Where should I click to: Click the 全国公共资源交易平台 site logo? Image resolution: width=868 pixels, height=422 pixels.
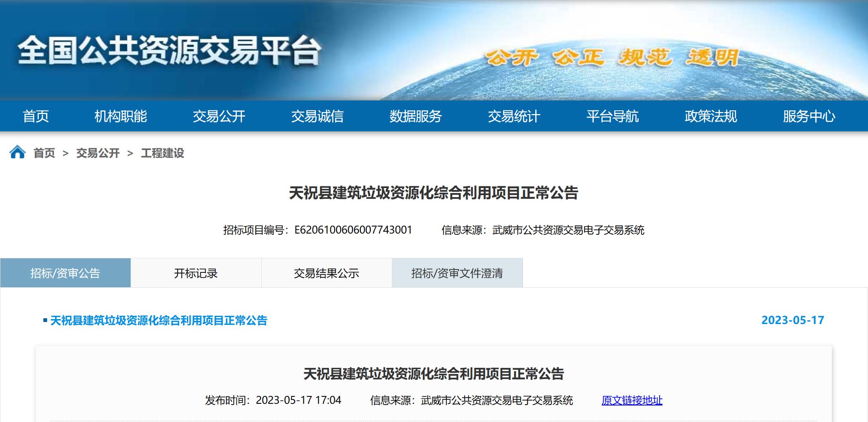(169, 50)
